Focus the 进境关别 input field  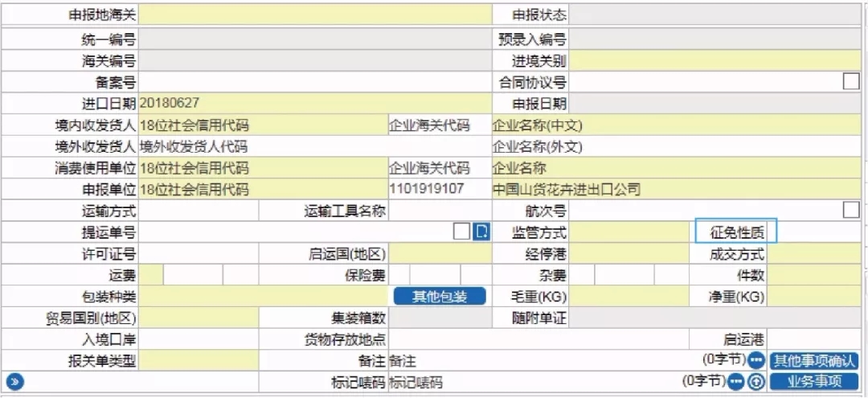(x=715, y=60)
